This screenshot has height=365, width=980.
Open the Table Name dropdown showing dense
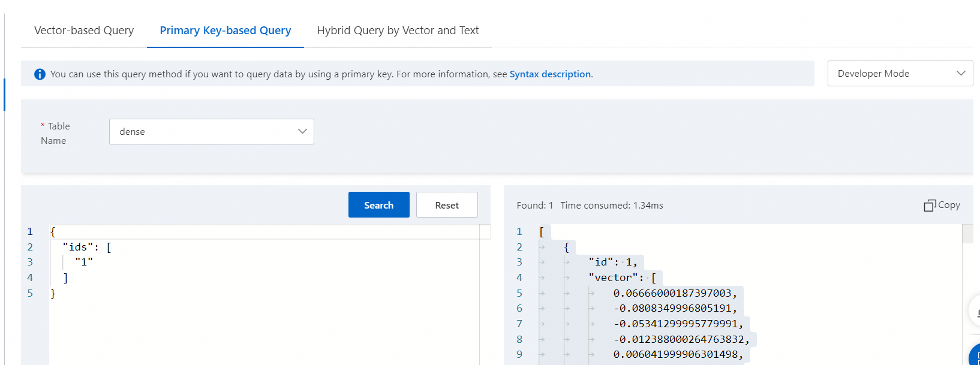211,132
